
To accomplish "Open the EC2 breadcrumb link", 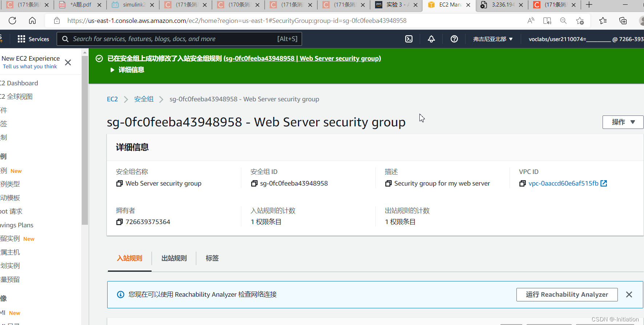I will coord(112,99).
